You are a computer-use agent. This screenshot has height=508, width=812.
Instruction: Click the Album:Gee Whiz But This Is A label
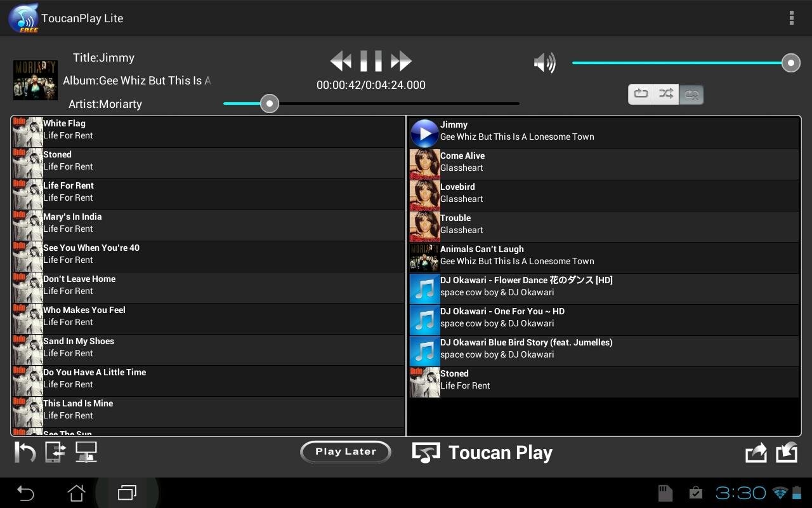coord(137,81)
